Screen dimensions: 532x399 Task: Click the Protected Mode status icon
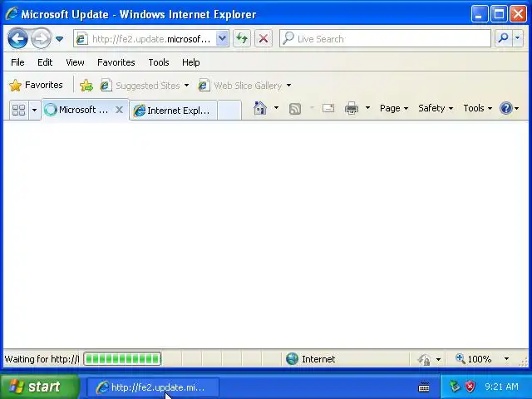(424, 359)
